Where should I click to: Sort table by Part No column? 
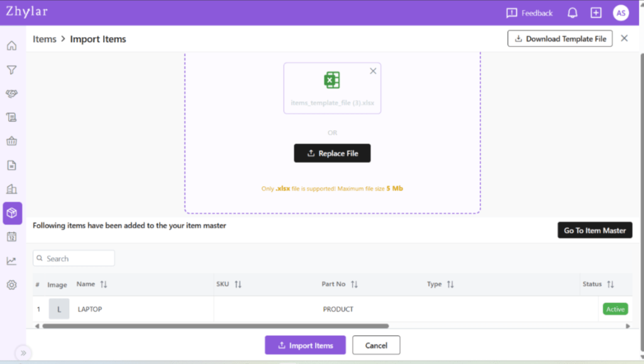tap(354, 285)
